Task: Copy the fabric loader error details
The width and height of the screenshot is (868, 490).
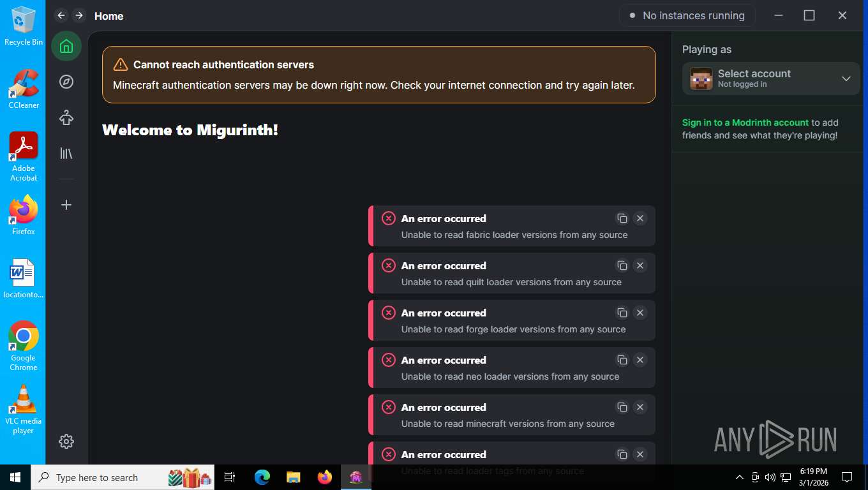Action: (622, 218)
